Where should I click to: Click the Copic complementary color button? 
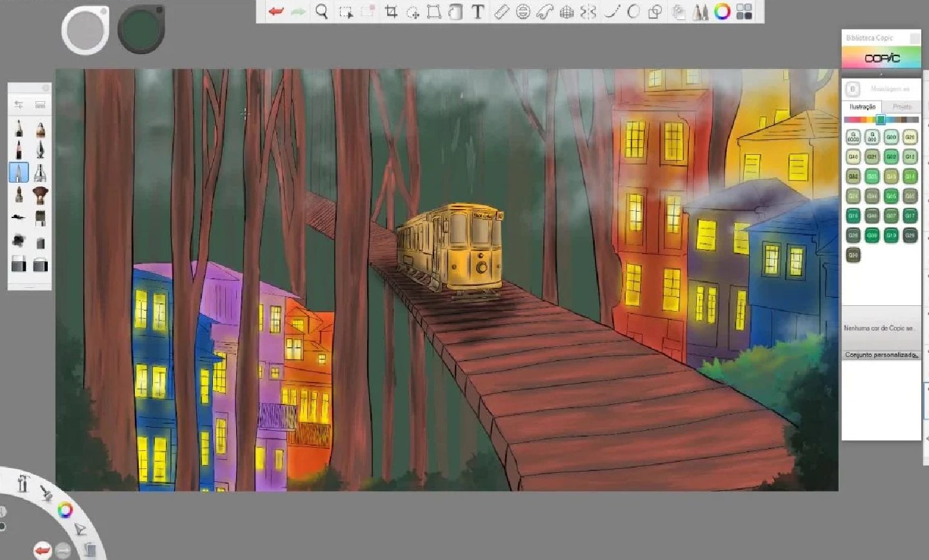tap(852, 89)
